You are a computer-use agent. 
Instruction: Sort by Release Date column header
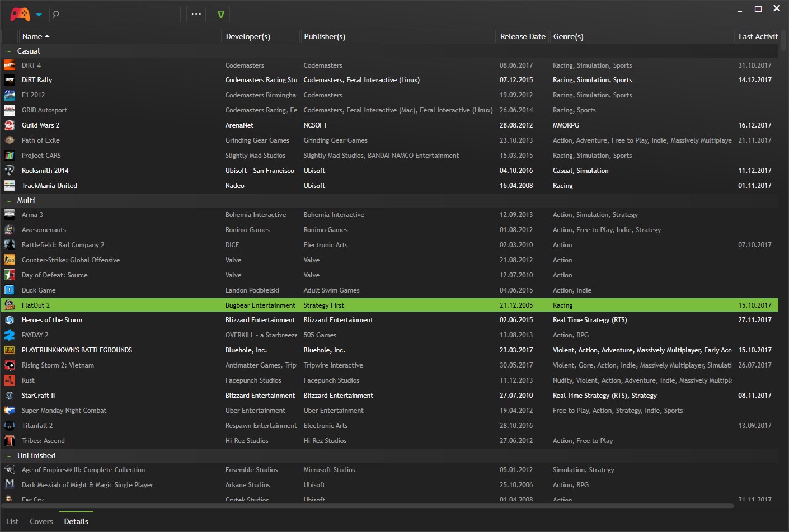(x=522, y=36)
